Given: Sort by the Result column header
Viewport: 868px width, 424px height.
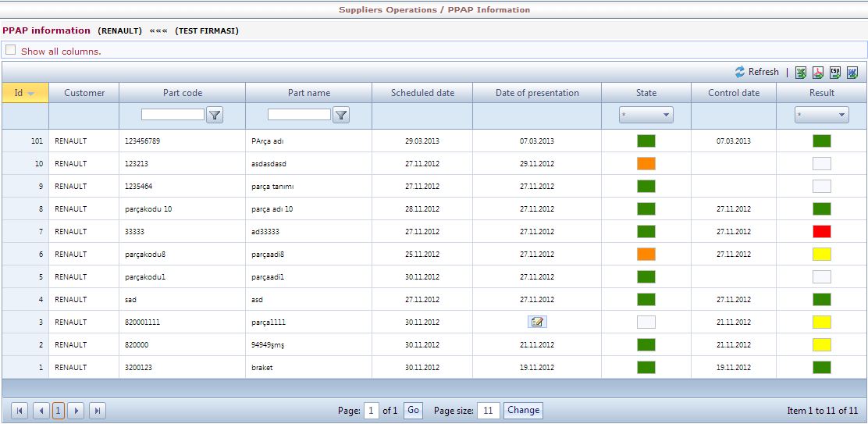Looking at the screenshot, I should pos(821,93).
